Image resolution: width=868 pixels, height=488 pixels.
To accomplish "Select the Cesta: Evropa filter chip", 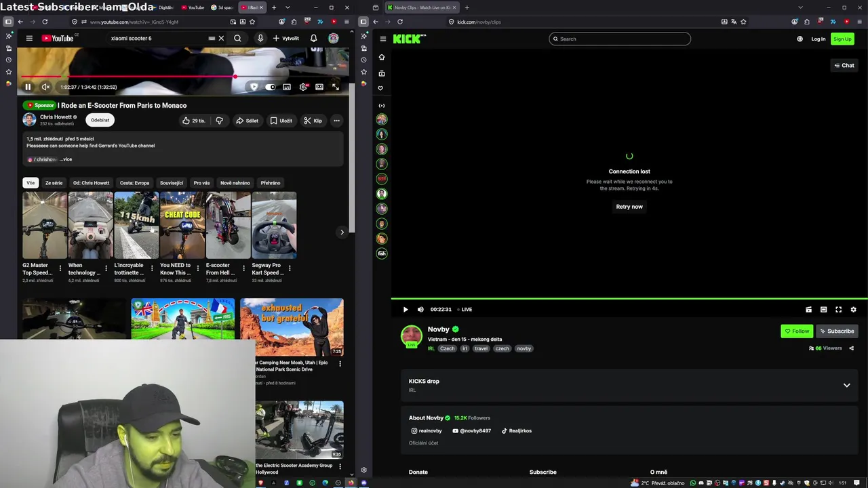I will [x=134, y=183].
